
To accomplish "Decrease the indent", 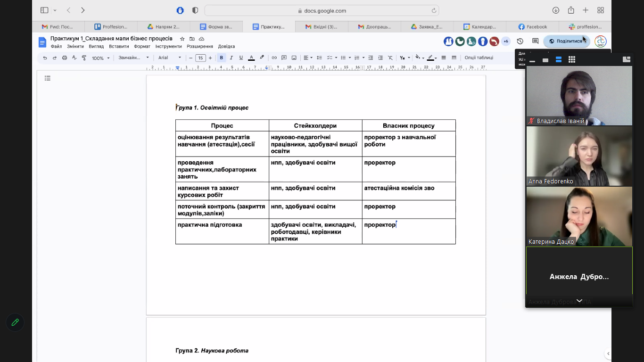I will point(371,58).
